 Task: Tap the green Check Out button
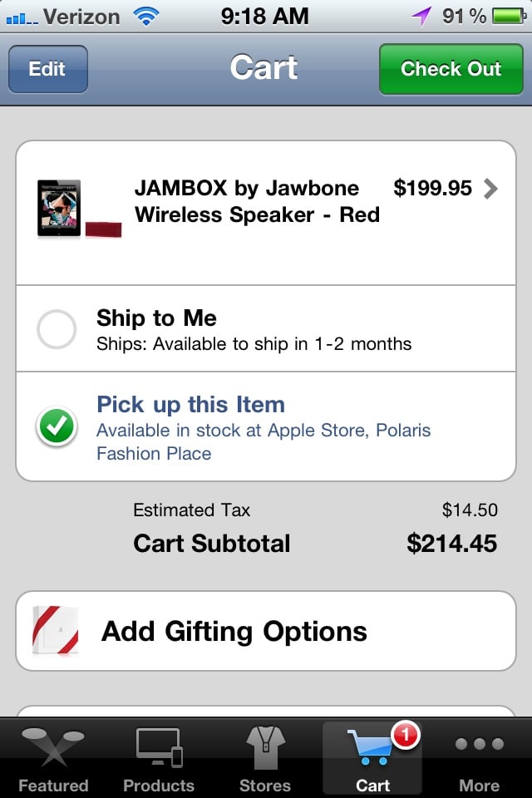click(x=451, y=70)
